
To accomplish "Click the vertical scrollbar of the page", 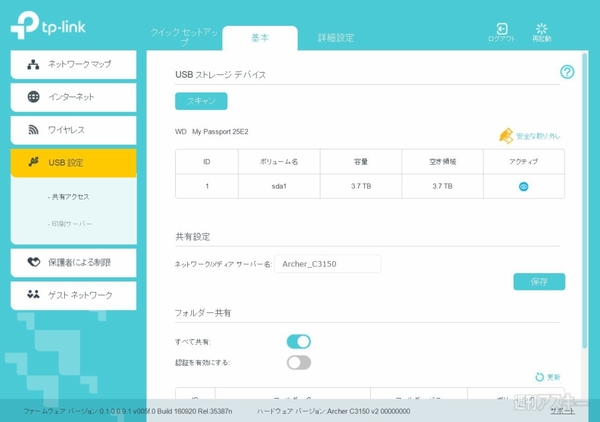I will point(584,201).
